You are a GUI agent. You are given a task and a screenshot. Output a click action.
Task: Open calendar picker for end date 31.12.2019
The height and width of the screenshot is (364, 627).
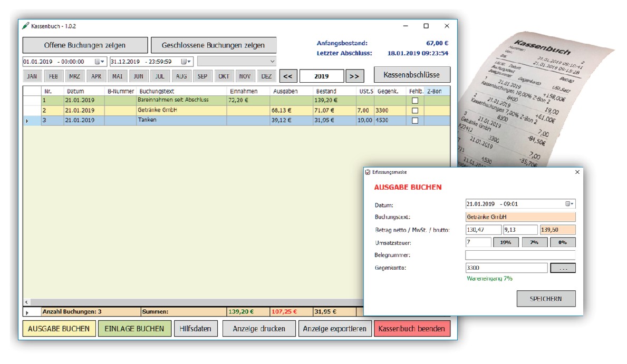pos(187,62)
